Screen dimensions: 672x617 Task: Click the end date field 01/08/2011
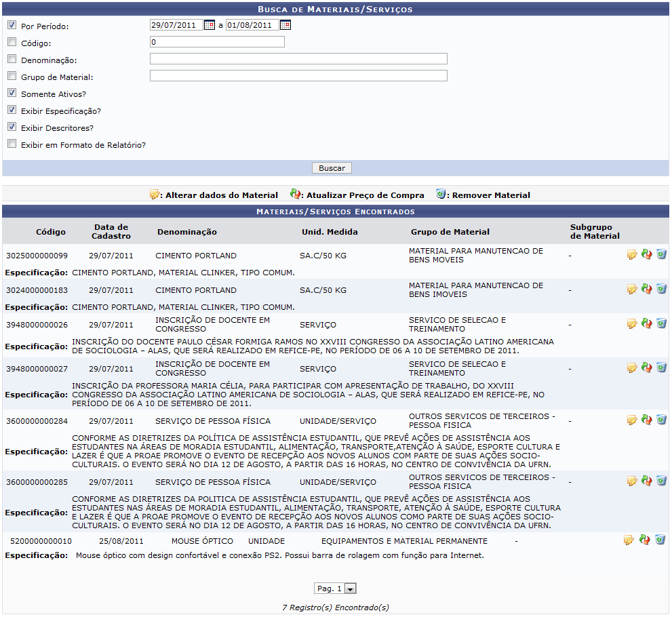click(x=252, y=25)
